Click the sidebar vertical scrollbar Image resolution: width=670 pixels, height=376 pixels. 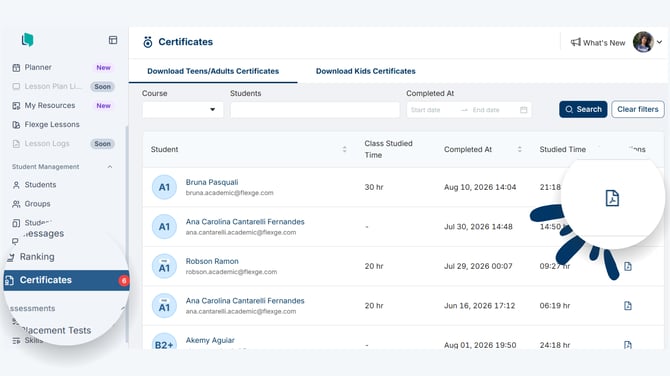click(x=127, y=235)
